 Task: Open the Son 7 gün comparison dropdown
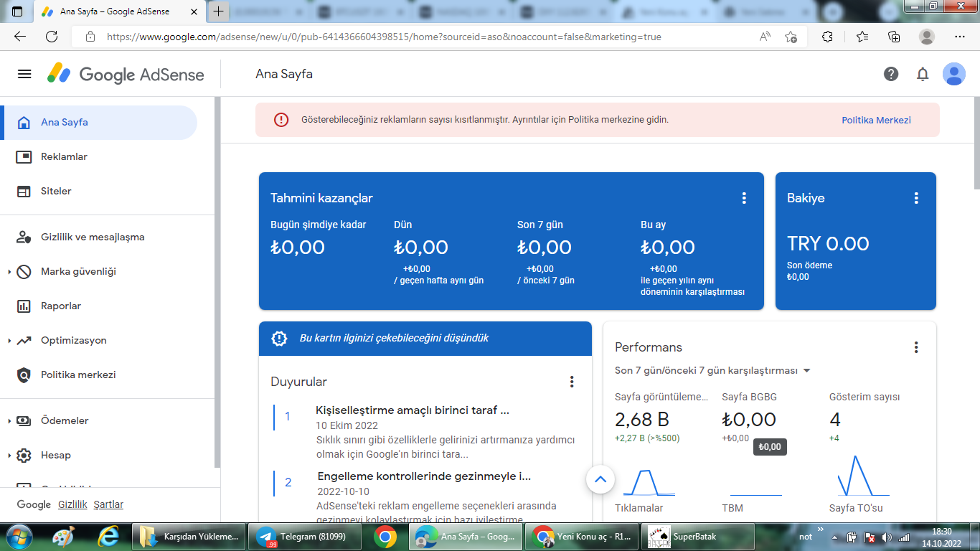[713, 371]
